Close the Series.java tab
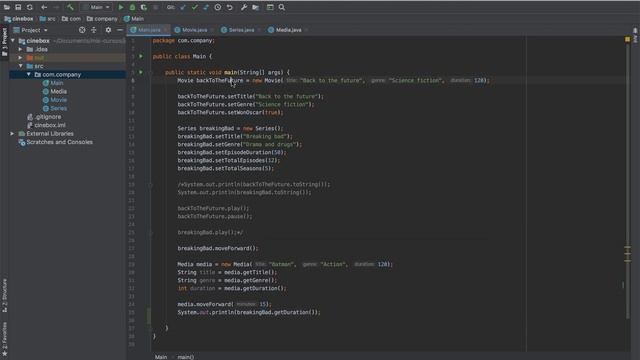The image size is (640, 360). 259,30
